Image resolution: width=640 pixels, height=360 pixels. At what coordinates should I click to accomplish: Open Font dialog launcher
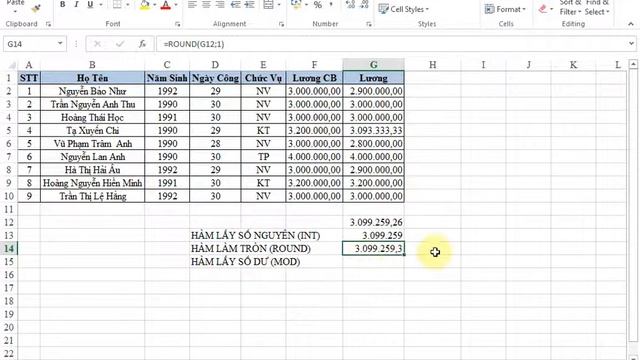click(178, 24)
